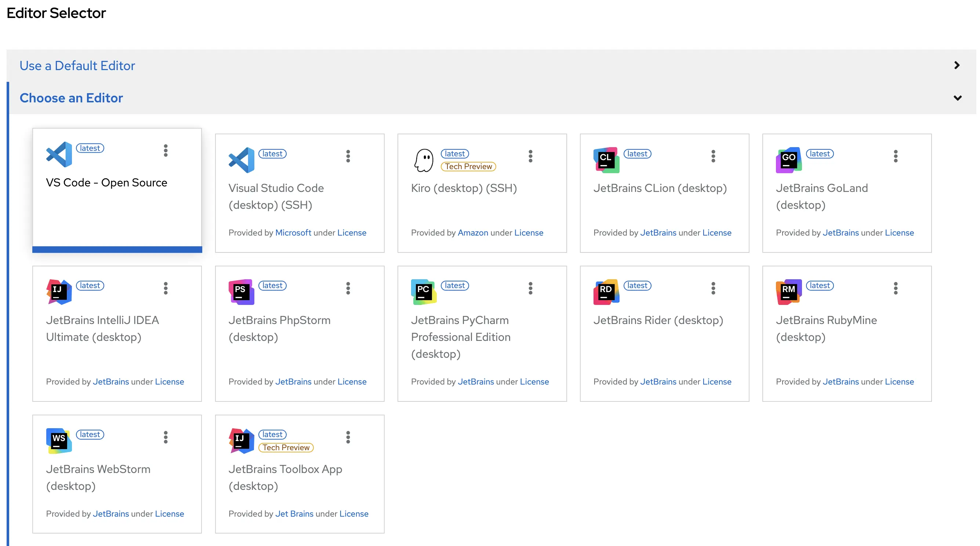Select the Kiro (desktop) (SSH) card title
Viewport: 980px width, 546px height.
click(464, 188)
